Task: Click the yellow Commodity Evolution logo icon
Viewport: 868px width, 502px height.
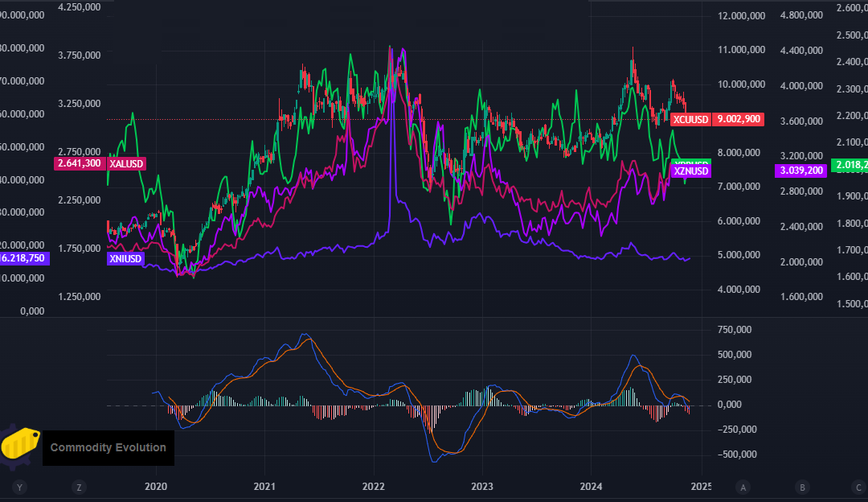Action: click(20, 445)
